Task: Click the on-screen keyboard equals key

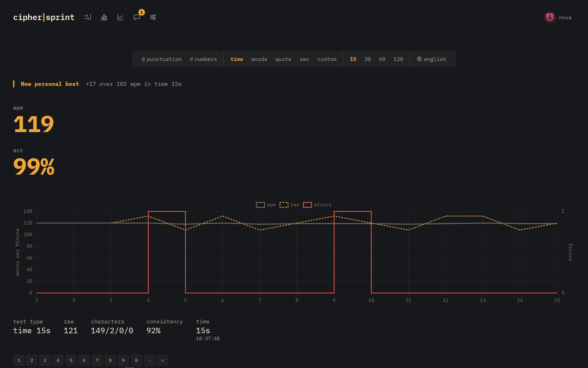Action: [163, 360]
